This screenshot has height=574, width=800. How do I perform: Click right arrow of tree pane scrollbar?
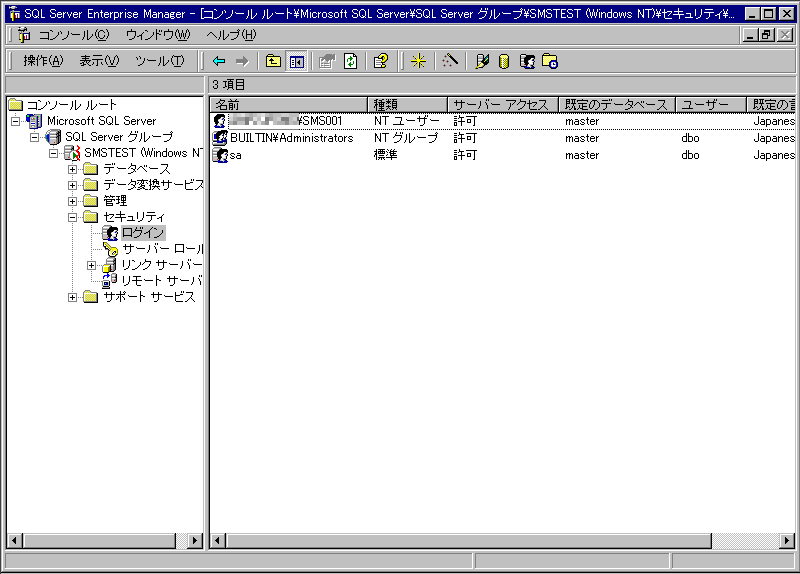[x=195, y=540]
